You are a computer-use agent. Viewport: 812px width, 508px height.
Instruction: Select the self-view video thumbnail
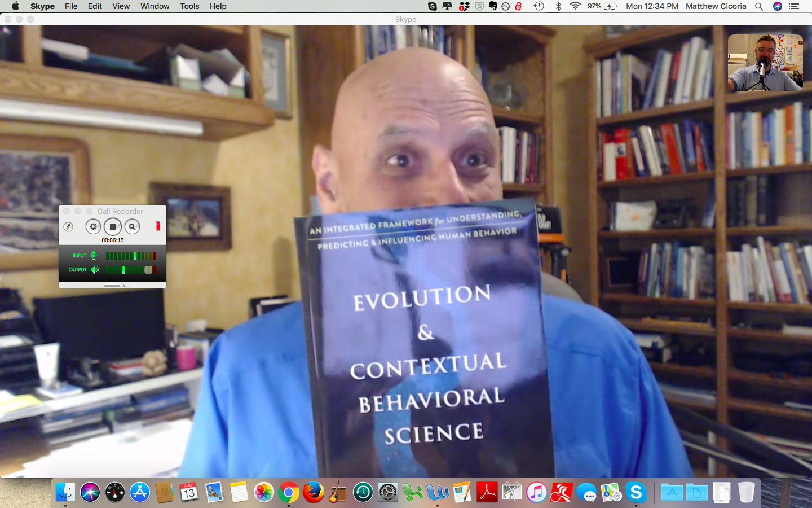(765, 62)
